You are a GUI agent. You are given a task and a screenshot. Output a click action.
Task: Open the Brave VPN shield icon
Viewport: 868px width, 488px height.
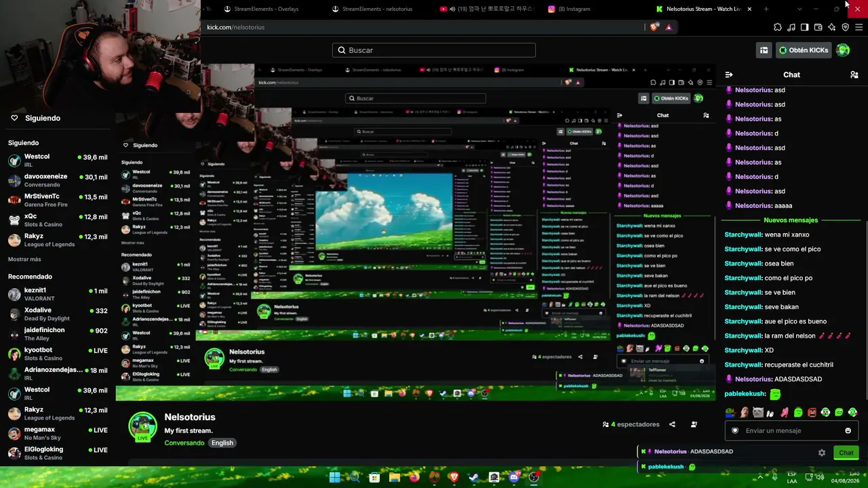pos(845,27)
